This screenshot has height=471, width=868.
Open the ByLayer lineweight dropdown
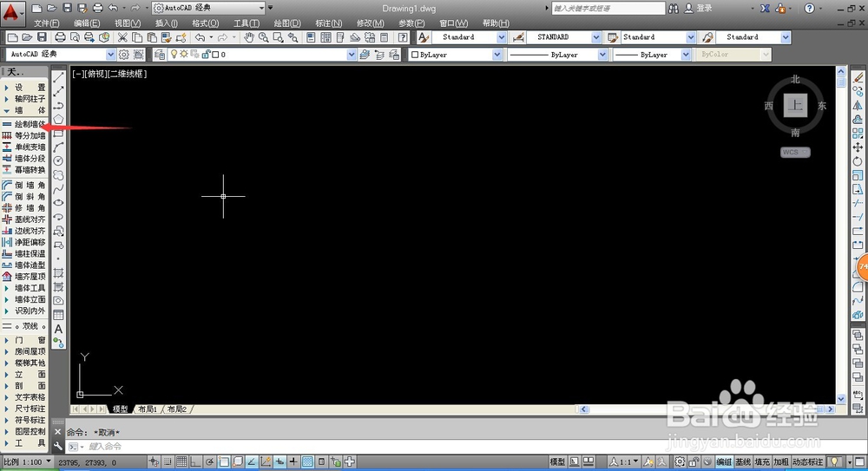click(652, 55)
